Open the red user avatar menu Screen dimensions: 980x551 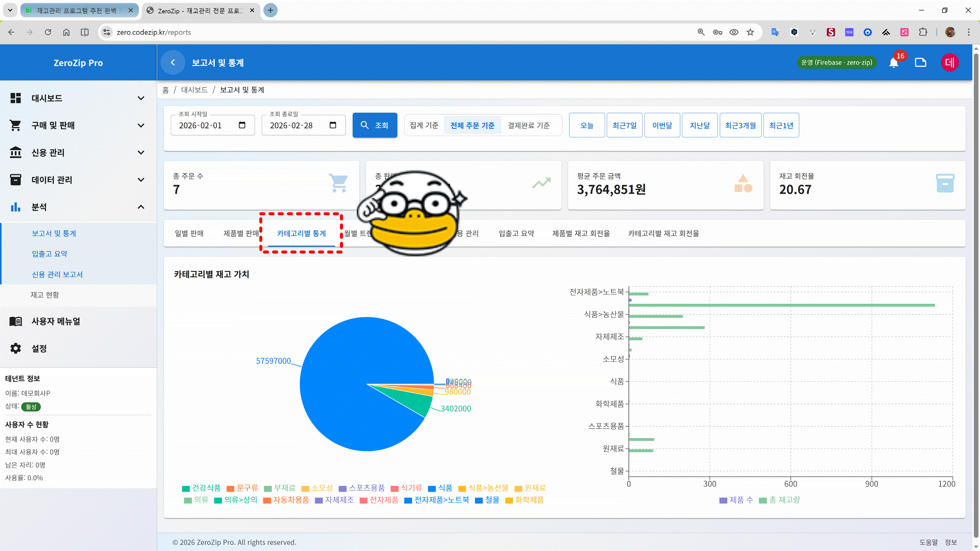click(x=950, y=63)
